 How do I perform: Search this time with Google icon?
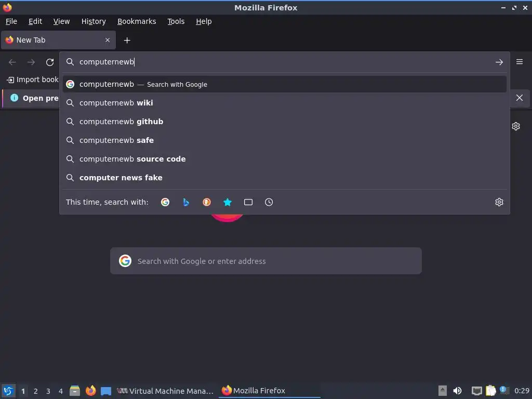(x=165, y=202)
